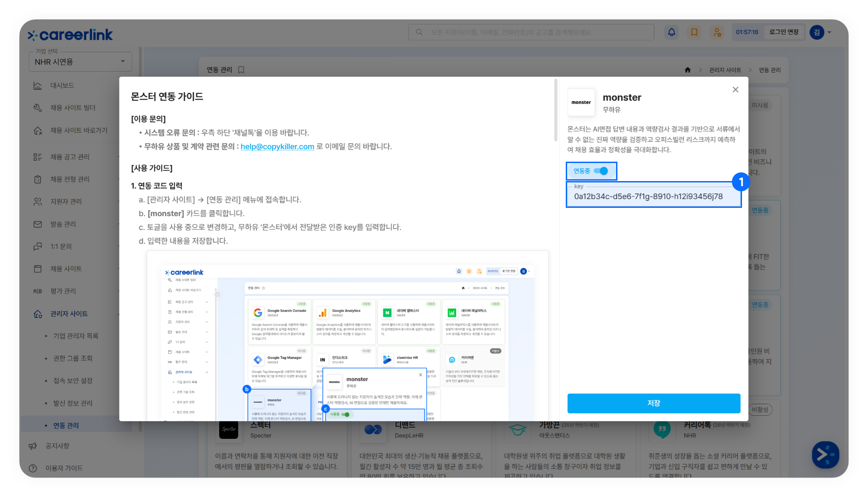Click the careerlink logo
The width and height of the screenshot is (868, 497).
[x=70, y=35]
